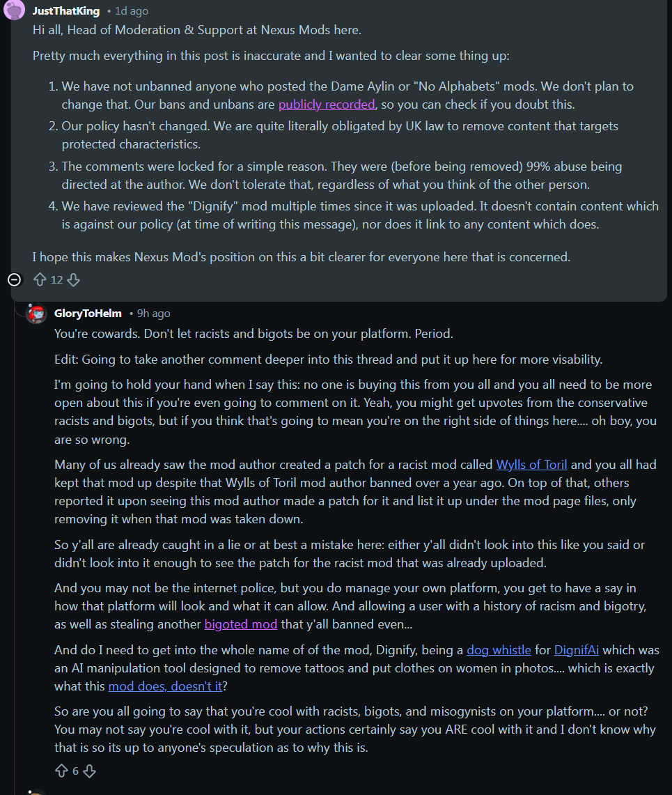Open the 'Wylls of Toril' link
The image size is (672, 795).
point(531,465)
